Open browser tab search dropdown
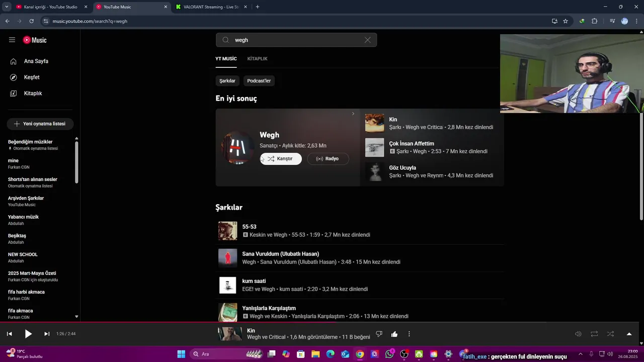 point(7,7)
